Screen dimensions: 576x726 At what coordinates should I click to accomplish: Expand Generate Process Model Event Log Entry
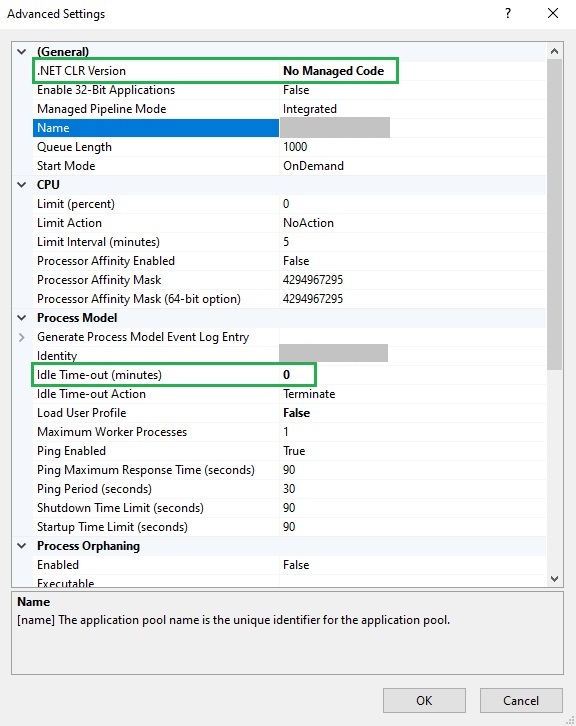tap(21, 337)
